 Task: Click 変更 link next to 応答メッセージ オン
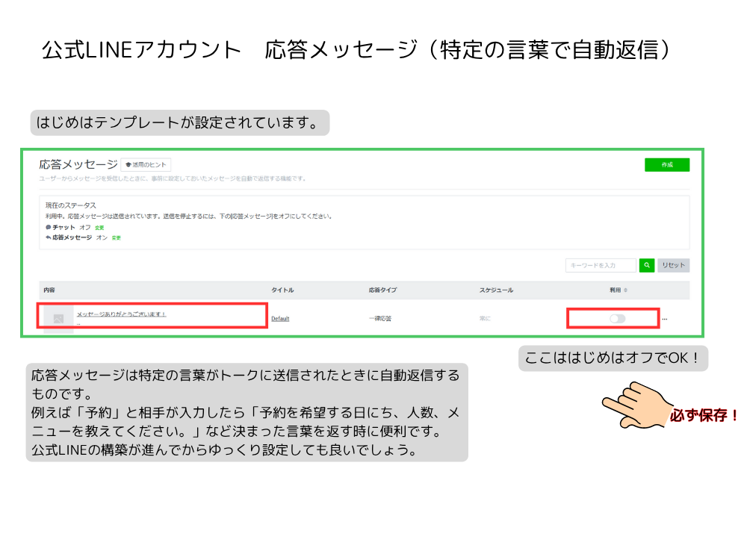pyautogui.click(x=117, y=237)
